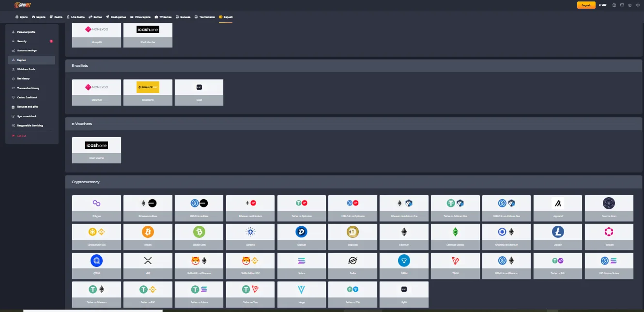Image resolution: width=644 pixels, height=312 pixels.
Task: Select the Stellar deposit option
Action: (x=353, y=265)
